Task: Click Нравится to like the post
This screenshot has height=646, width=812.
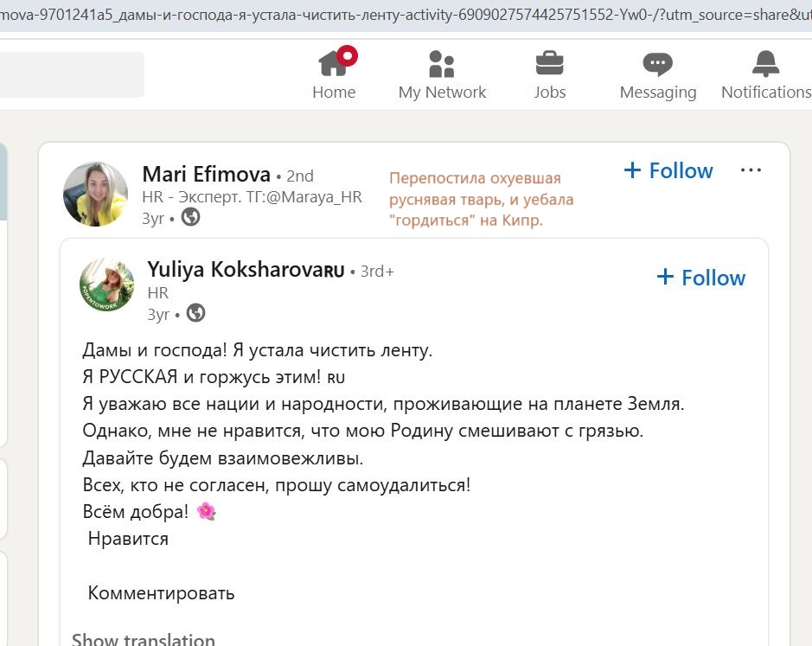Action: click(x=128, y=539)
